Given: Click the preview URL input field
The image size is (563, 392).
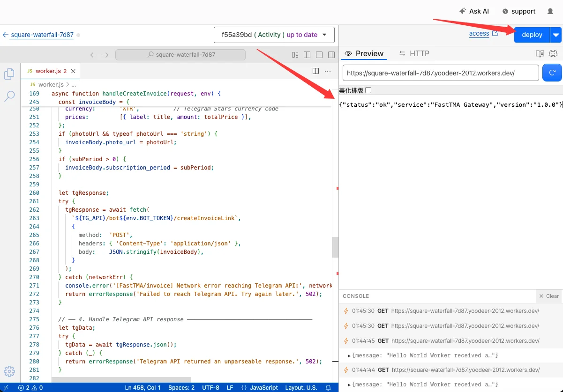Looking at the screenshot, I should coord(441,73).
